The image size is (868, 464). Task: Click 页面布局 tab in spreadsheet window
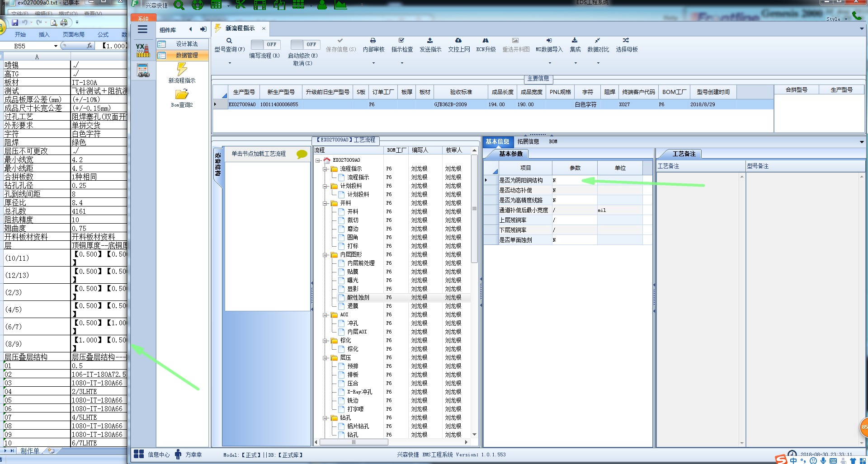[x=73, y=34]
